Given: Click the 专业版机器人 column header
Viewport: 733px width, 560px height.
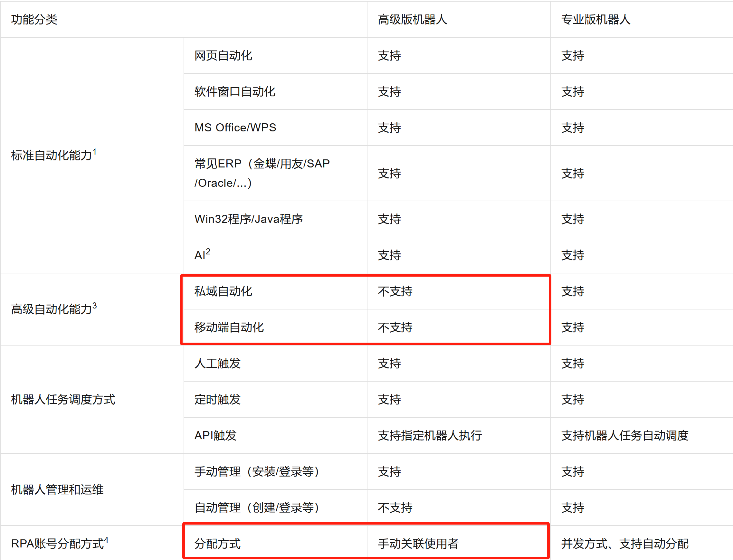Looking at the screenshot, I should pyautogui.click(x=595, y=19).
